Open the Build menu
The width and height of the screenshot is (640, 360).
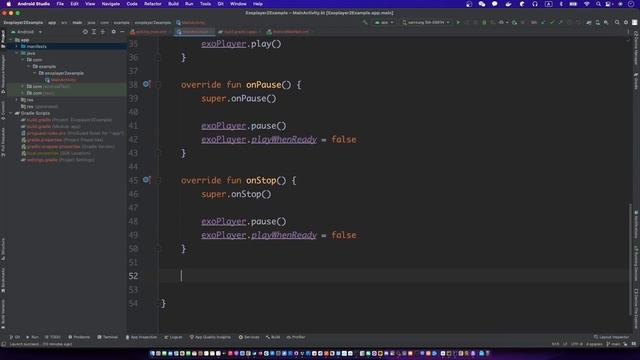pos(173,4)
